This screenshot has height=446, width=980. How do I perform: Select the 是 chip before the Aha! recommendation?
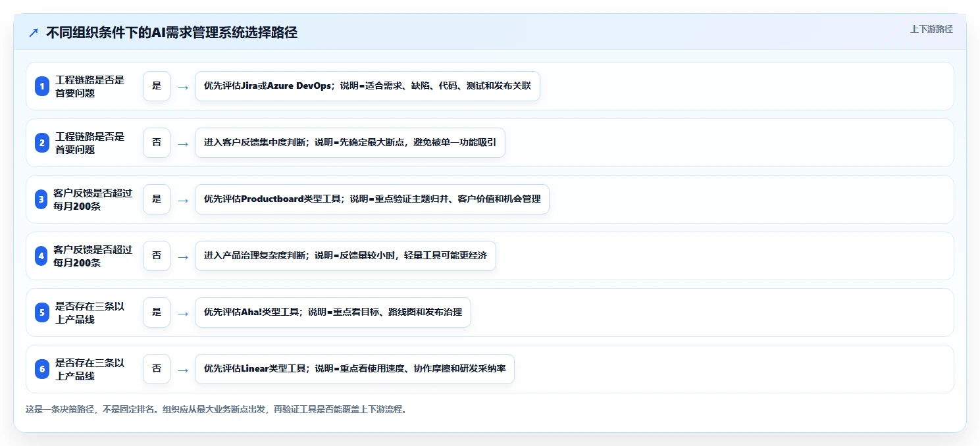pos(157,312)
